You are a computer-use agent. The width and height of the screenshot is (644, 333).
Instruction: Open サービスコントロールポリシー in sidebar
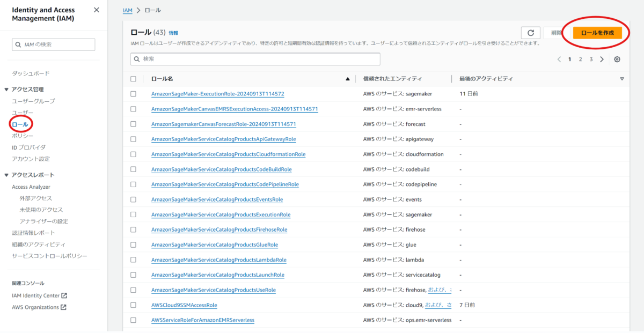(x=49, y=256)
